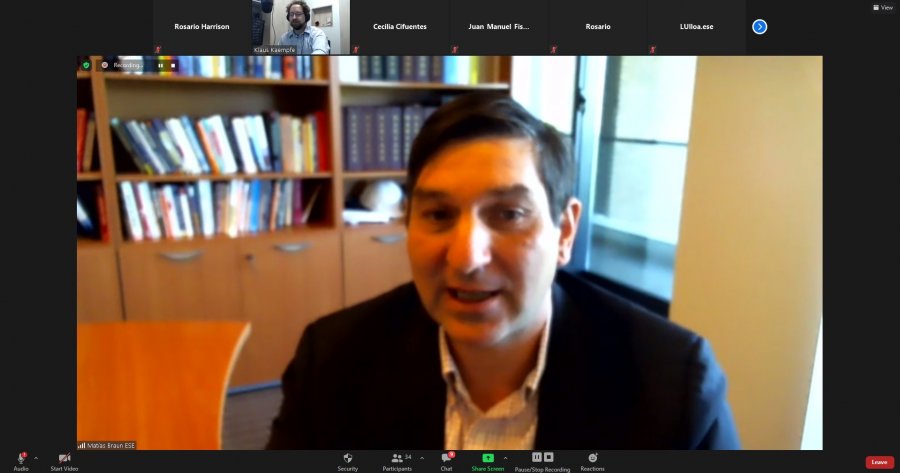The height and width of the screenshot is (473, 900).
Task: Pause recording in the bottom toolbar
Action: [x=537, y=457]
